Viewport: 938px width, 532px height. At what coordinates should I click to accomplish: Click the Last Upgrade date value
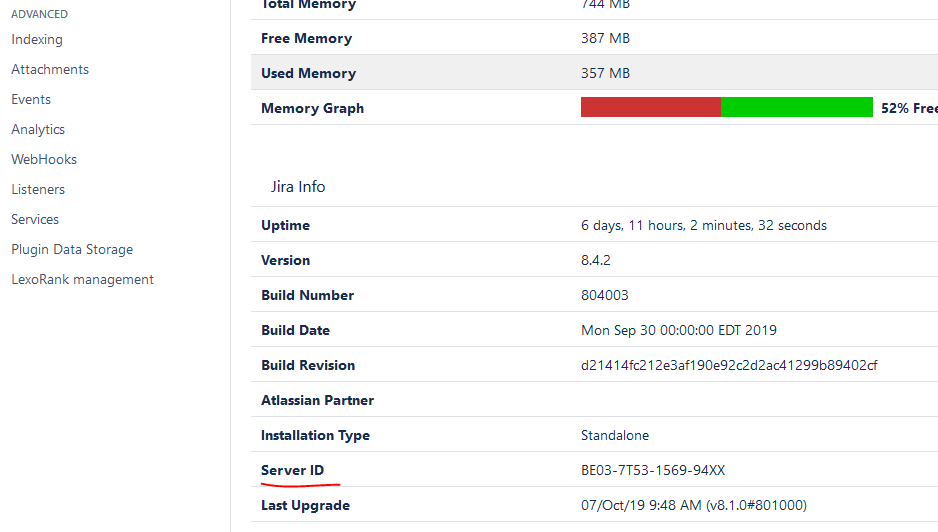coord(693,505)
